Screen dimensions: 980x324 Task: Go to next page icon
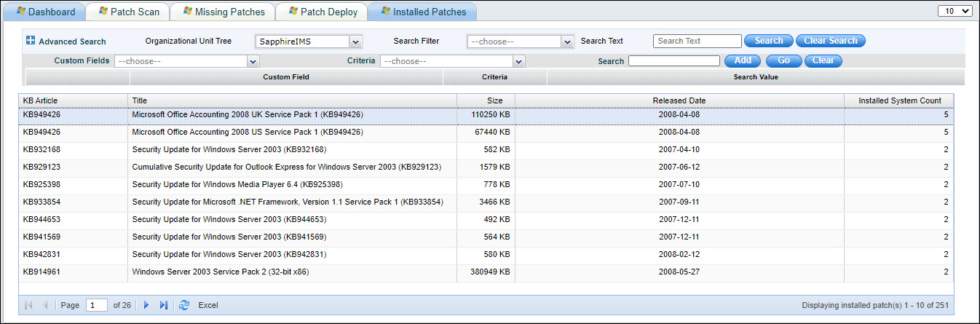pyautogui.click(x=146, y=305)
